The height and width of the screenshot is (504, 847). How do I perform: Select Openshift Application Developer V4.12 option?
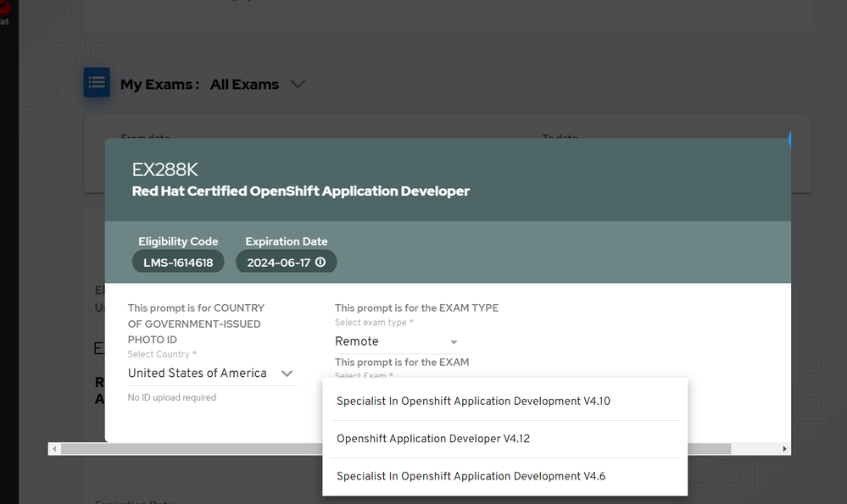(x=432, y=439)
